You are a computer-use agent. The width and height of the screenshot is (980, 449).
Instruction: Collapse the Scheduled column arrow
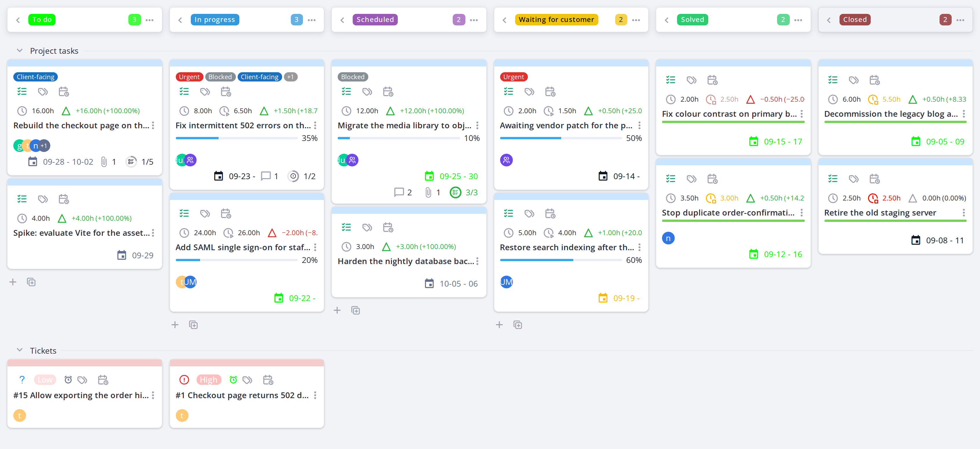pyautogui.click(x=342, y=20)
